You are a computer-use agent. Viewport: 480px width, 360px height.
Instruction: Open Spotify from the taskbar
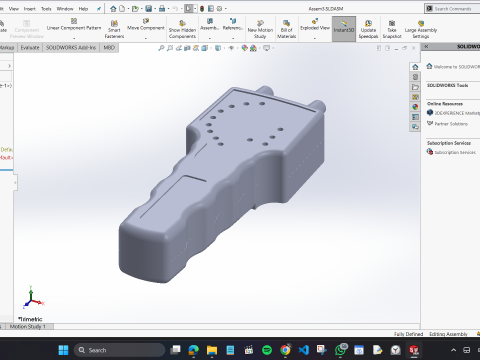pos(267,350)
